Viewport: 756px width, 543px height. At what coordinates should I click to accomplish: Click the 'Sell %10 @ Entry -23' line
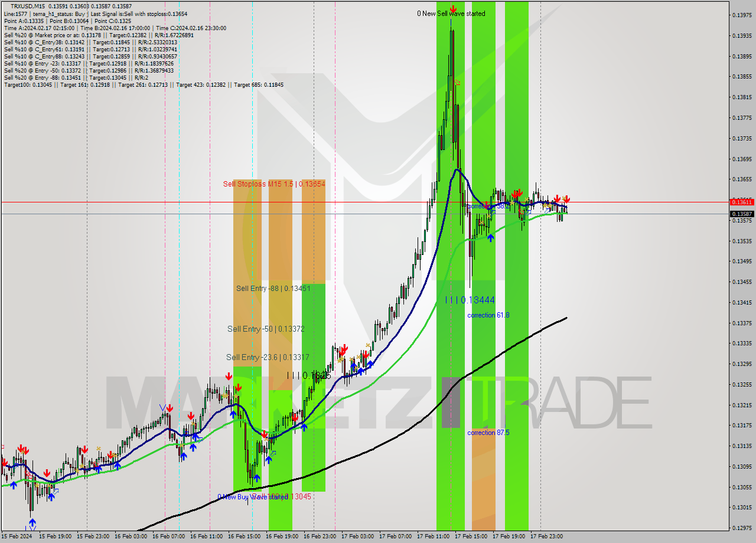click(x=89, y=63)
